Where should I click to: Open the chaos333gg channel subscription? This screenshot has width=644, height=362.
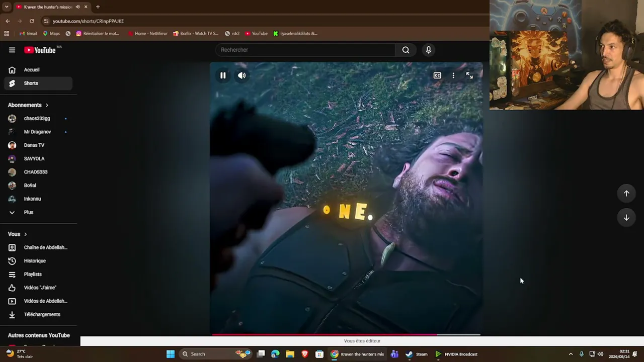38,118
